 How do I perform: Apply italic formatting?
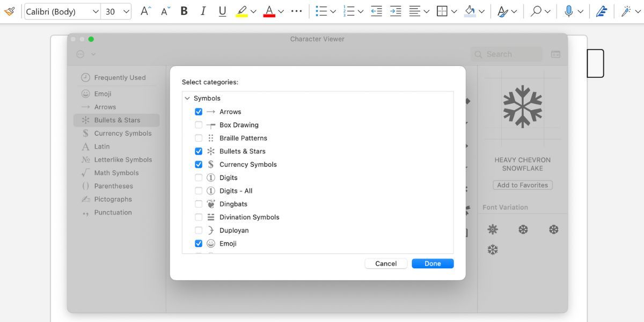(x=203, y=11)
